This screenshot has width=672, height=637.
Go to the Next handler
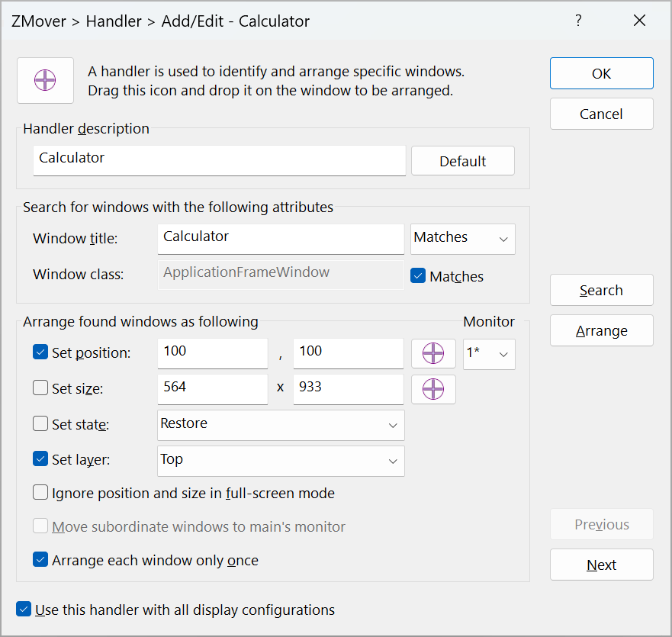602,565
